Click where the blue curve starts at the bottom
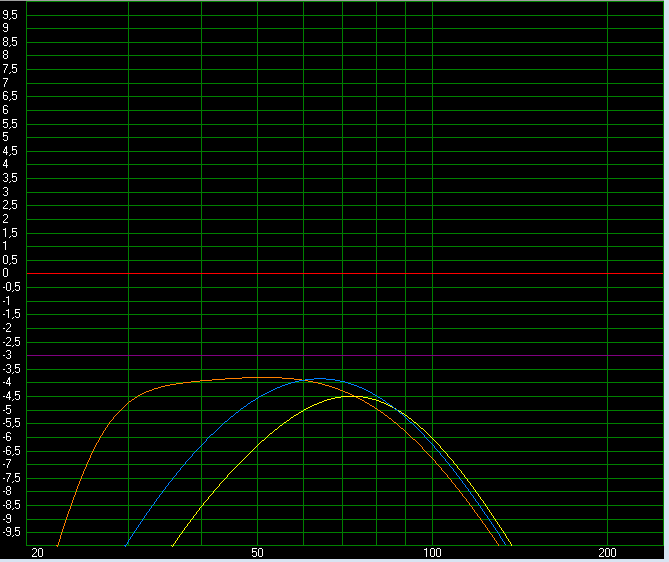The height and width of the screenshot is (562, 669). [126, 545]
